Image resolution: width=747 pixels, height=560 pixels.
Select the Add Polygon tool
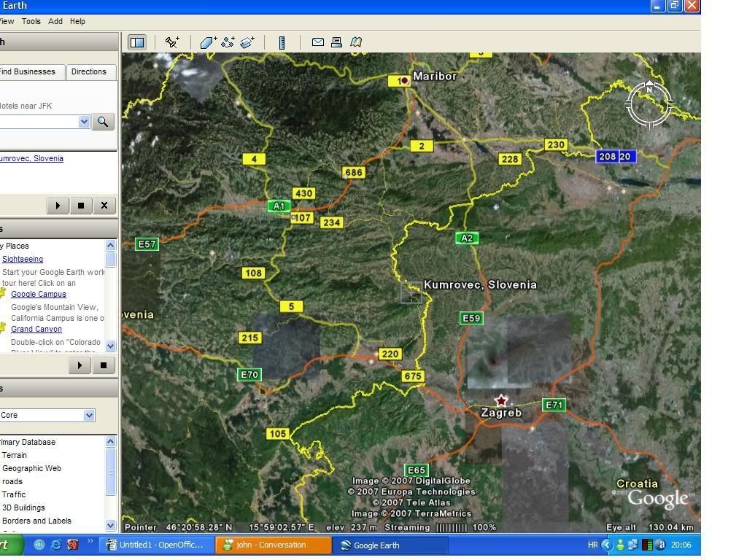(208, 42)
